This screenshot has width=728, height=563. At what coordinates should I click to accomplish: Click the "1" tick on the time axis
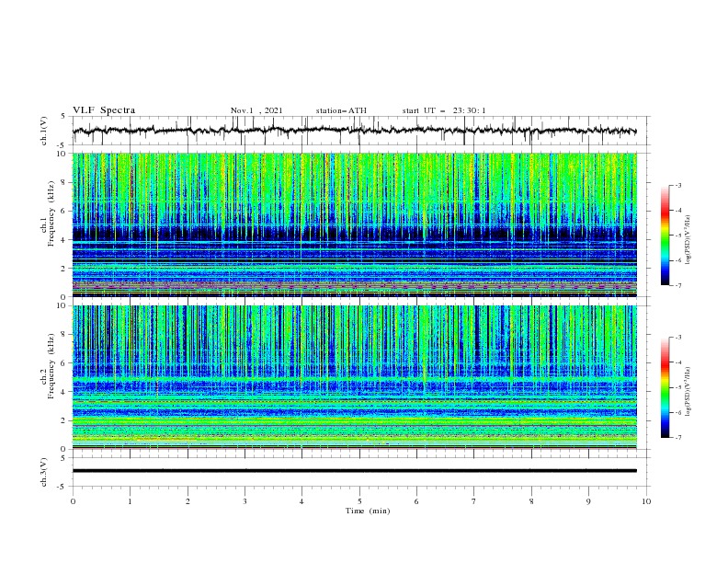click(x=130, y=501)
